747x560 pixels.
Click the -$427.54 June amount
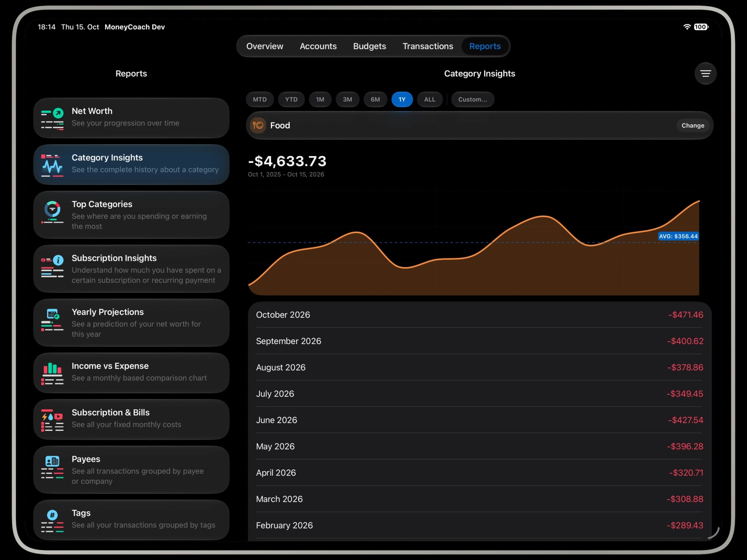(x=685, y=420)
